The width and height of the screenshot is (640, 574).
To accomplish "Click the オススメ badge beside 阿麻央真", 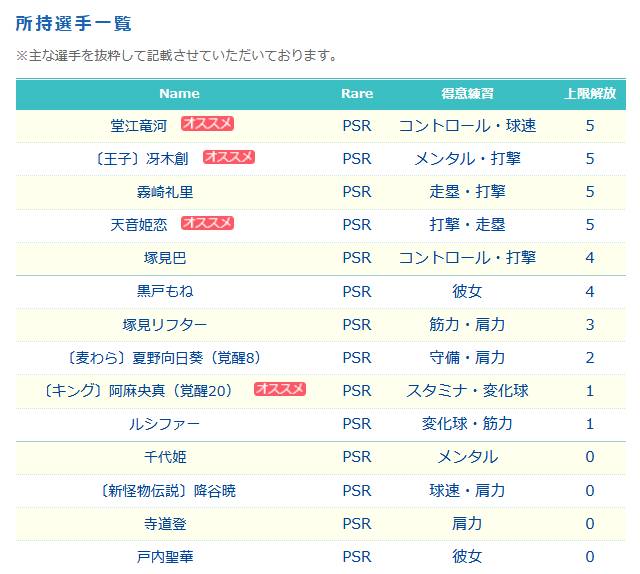I will click(280, 389).
